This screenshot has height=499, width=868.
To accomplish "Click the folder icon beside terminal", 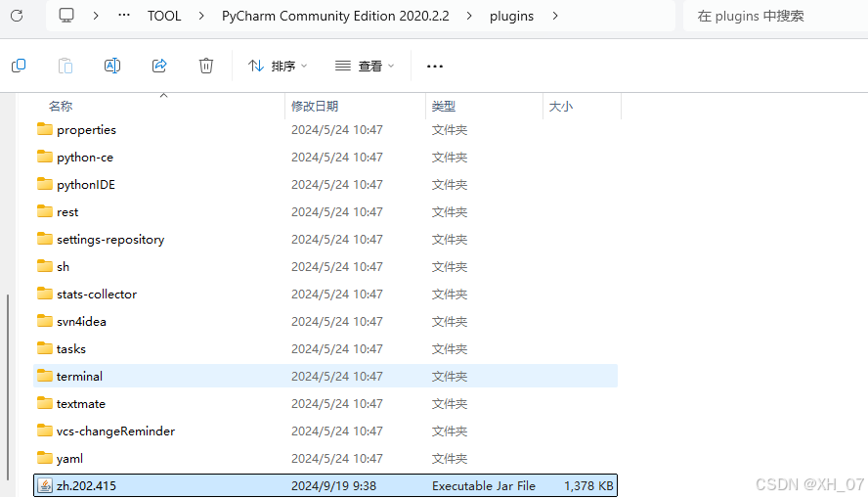I will [45, 376].
